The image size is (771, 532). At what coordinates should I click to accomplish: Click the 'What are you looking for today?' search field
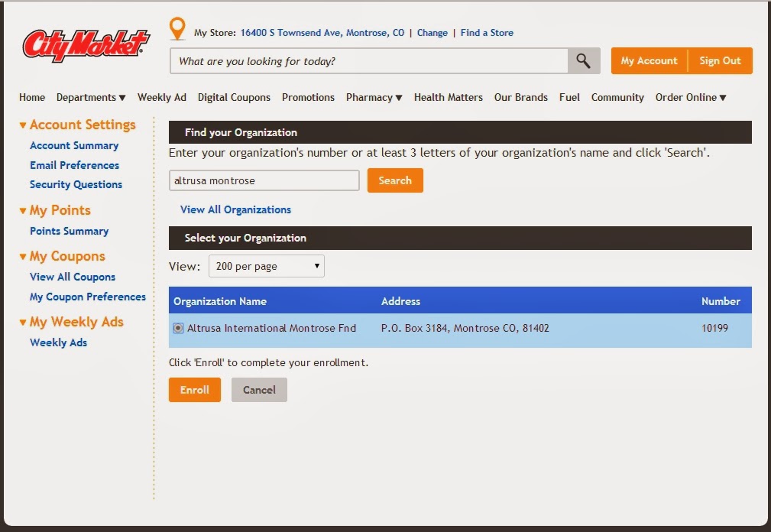pos(369,61)
